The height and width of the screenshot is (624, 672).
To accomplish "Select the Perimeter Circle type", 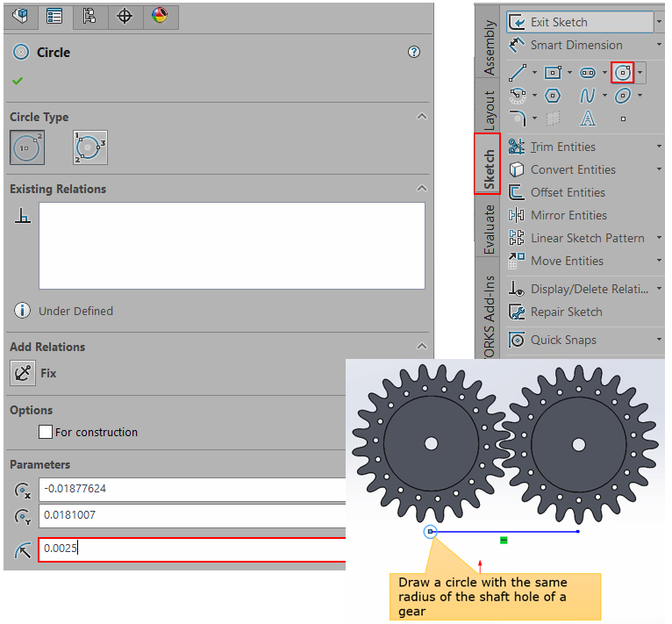I will click(x=90, y=148).
